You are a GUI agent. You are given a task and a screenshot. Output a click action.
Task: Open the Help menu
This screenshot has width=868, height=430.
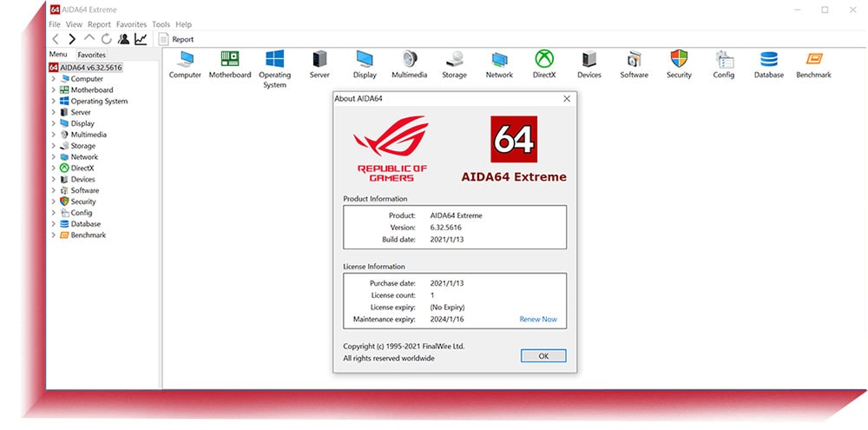183,24
